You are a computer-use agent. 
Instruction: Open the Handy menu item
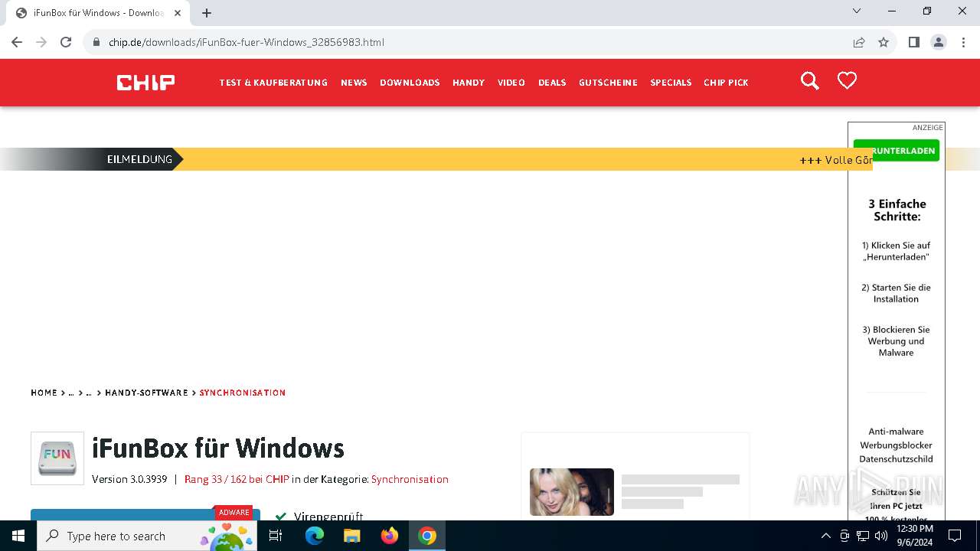tap(469, 83)
